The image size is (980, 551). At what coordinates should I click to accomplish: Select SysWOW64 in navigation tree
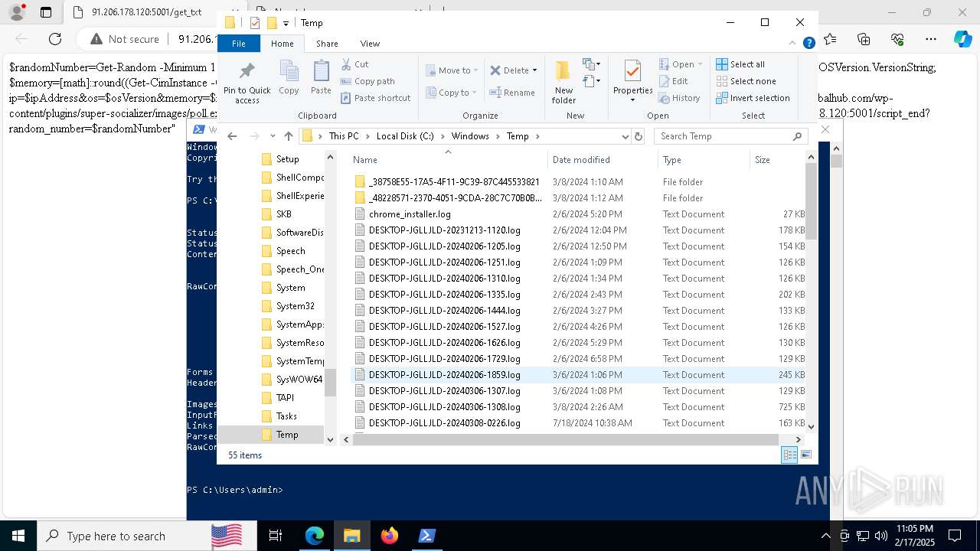299,380
